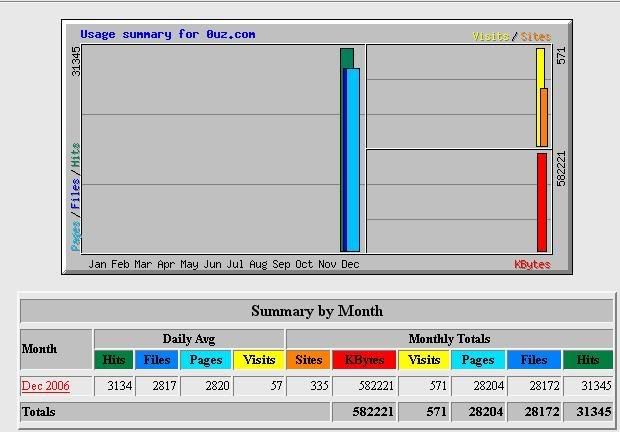Click the green Hits header under Daily Avg
The width and height of the screenshot is (620, 432).
tap(112, 359)
